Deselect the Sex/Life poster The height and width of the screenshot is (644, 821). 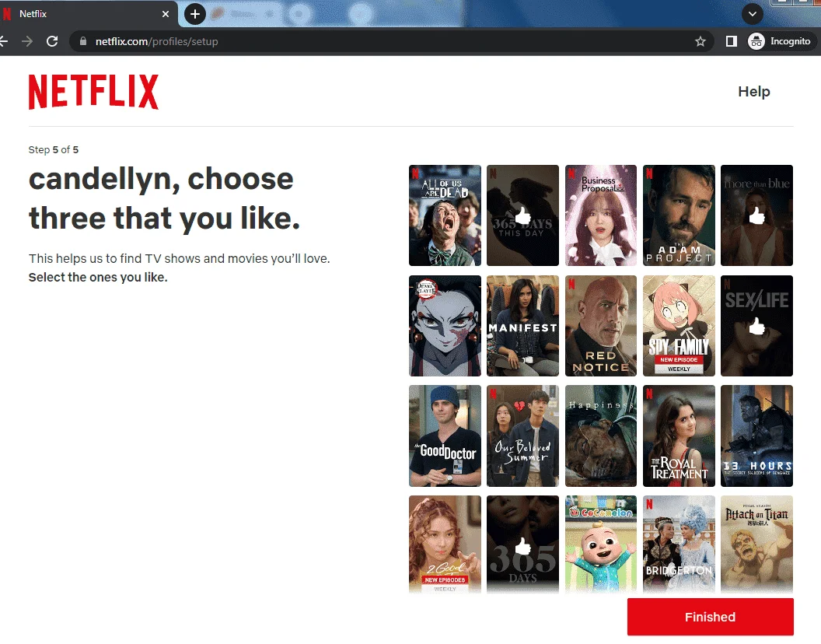[756, 326]
